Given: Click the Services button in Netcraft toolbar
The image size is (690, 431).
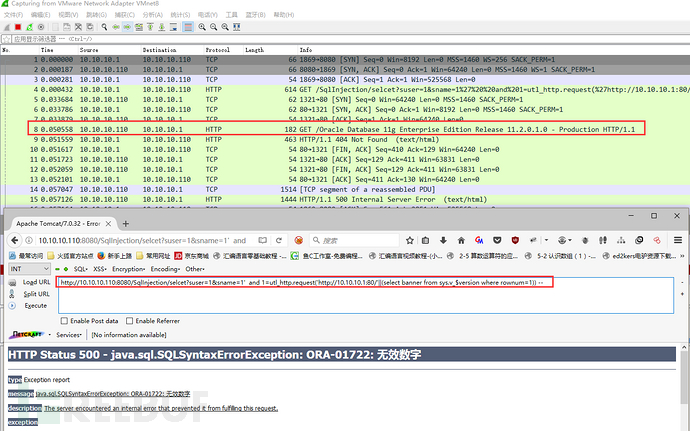Looking at the screenshot, I should [x=69, y=335].
